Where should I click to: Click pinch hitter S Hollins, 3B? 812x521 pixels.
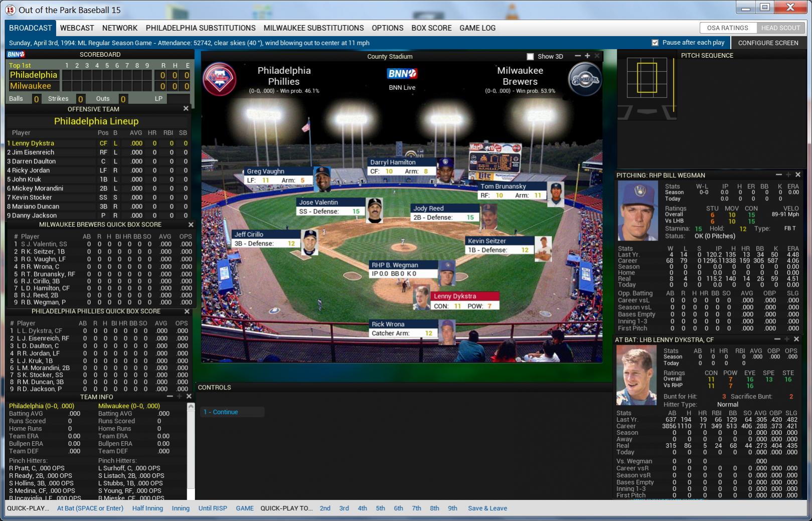[x=41, y=483]
